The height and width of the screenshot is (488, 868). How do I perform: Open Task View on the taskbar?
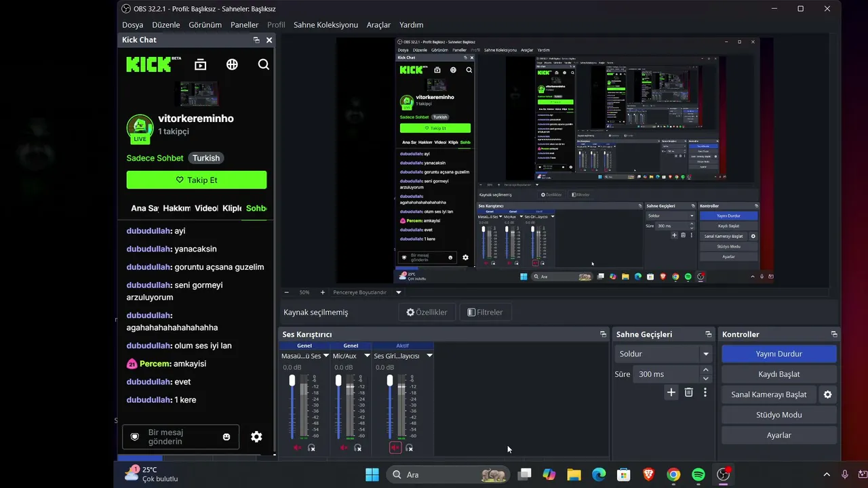(524, 474)
